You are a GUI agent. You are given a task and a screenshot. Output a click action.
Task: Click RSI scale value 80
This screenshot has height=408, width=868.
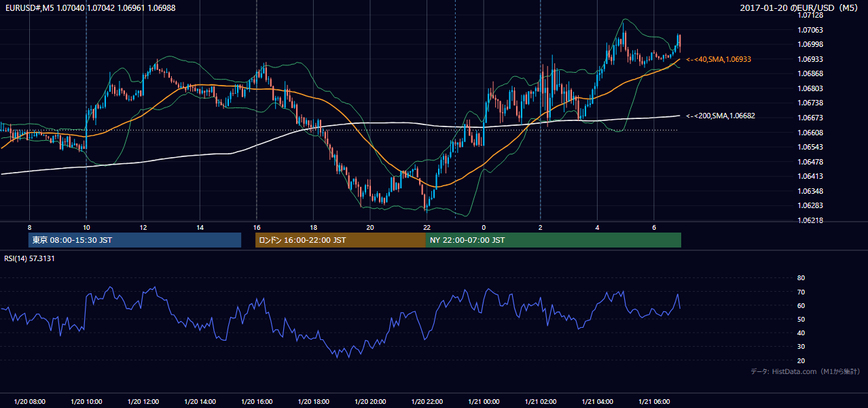(x=801, y=278)
